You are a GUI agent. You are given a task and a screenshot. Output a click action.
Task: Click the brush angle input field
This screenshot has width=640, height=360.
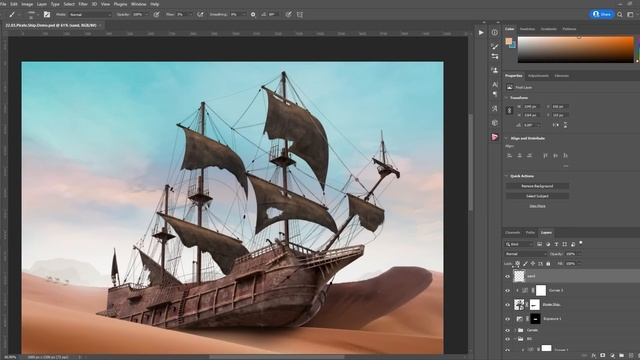[272, 15]
